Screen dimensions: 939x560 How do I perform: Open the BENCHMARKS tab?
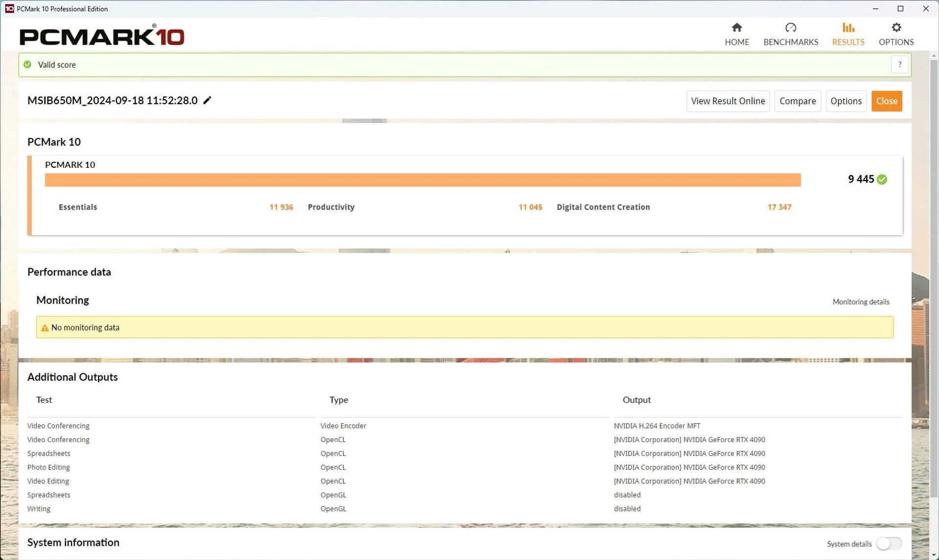[x=790, y=34]
